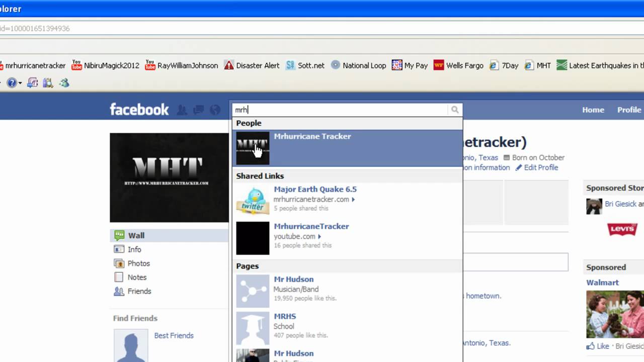
Task: Click the blog/send toolbar icon next to Help
Action: (32, 83)
